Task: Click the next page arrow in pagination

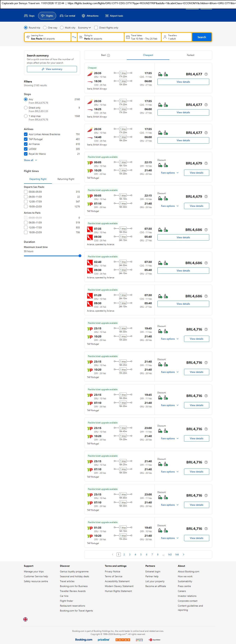Action: tap(184, 554)
